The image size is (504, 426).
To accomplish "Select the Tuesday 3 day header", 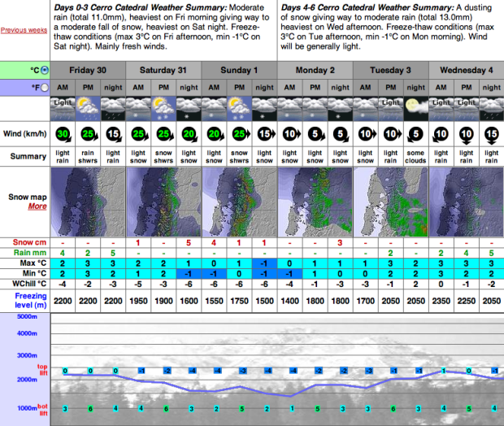I will tap(390, 70).
